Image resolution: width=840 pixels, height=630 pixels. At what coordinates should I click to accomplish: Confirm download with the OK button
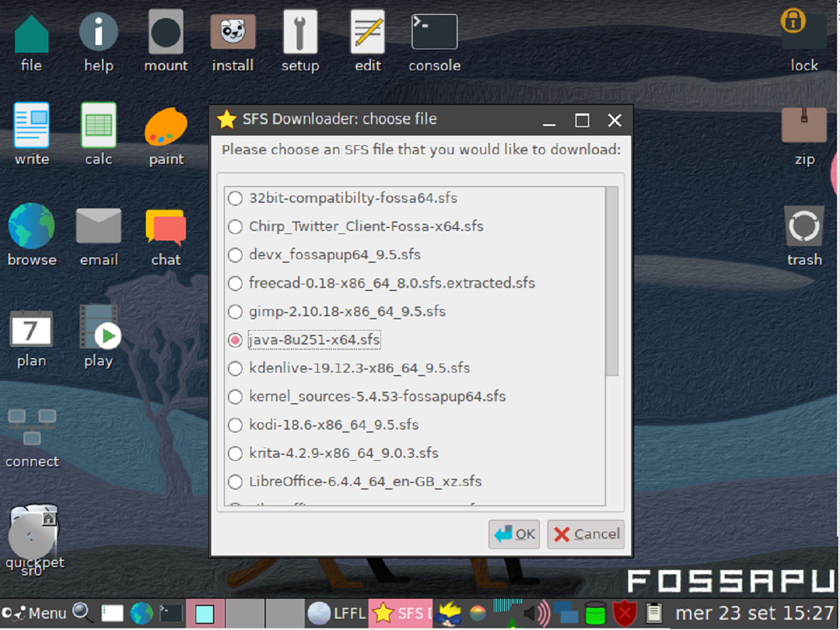click(514, 534)
